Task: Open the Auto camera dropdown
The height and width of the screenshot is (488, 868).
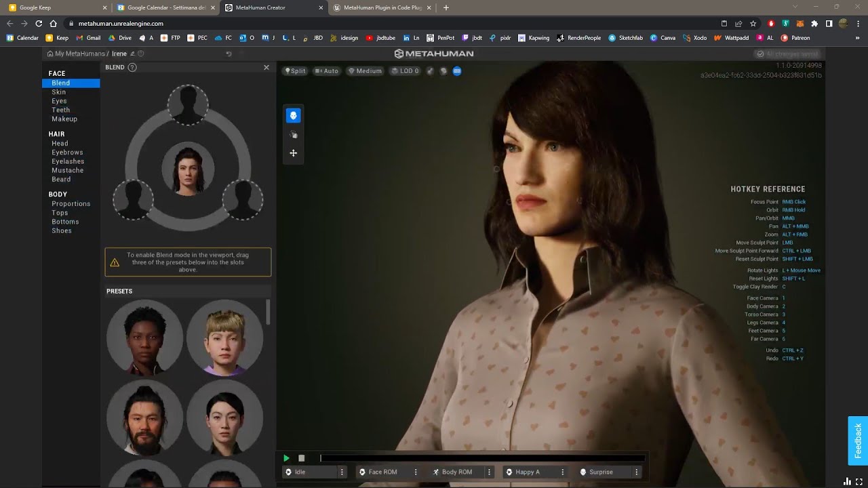Action: [x=326, y=70]
